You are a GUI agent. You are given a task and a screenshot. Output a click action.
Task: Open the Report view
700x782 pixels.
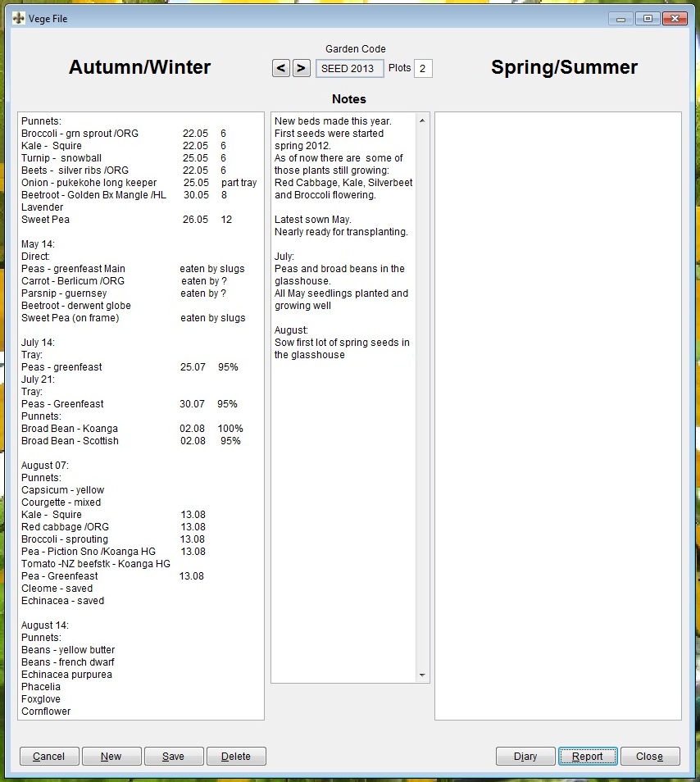click(588, 756)
